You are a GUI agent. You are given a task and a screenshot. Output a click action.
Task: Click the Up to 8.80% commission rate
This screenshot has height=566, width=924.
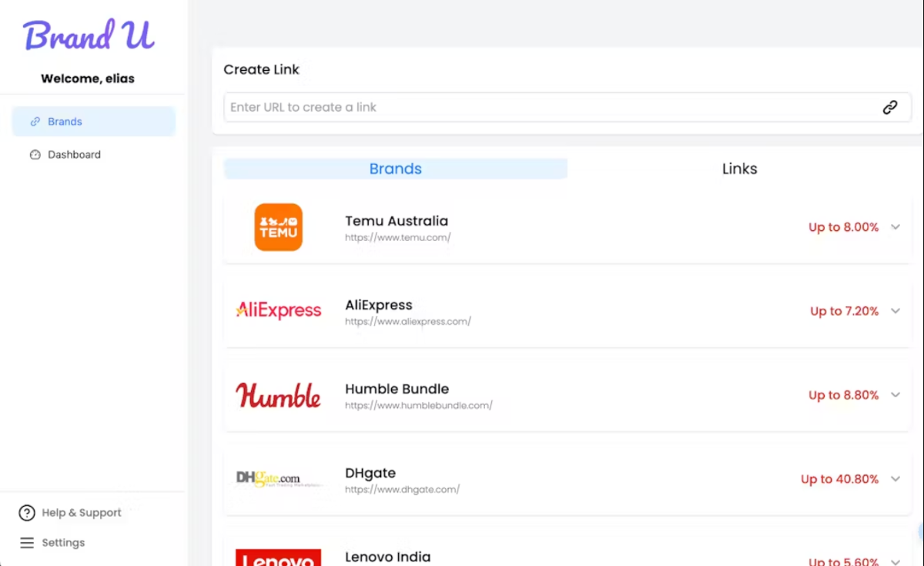pyautogui.click(x=844, y=395)
